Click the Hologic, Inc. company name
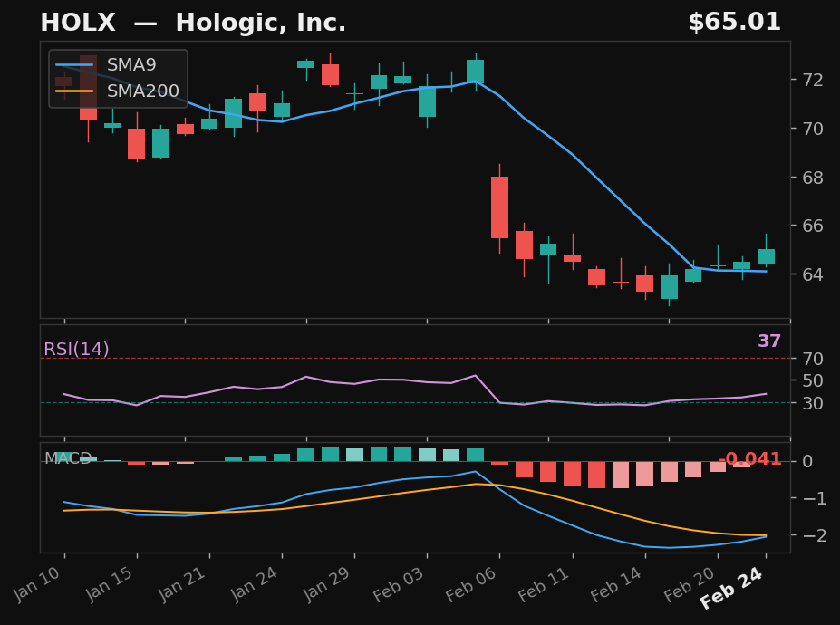The image size is (840, 625). 260,23
